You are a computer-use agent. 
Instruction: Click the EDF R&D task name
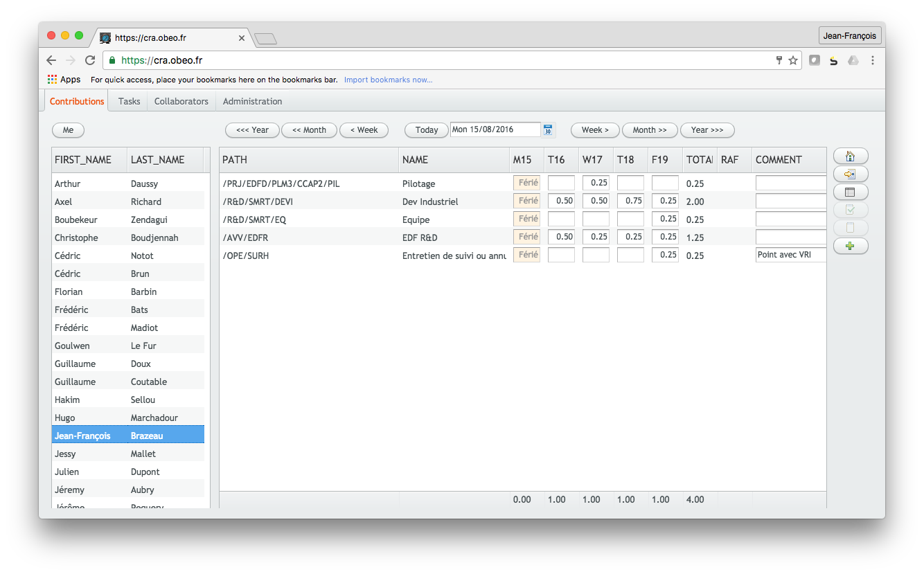pyautogui.click(x=420, y=237)
